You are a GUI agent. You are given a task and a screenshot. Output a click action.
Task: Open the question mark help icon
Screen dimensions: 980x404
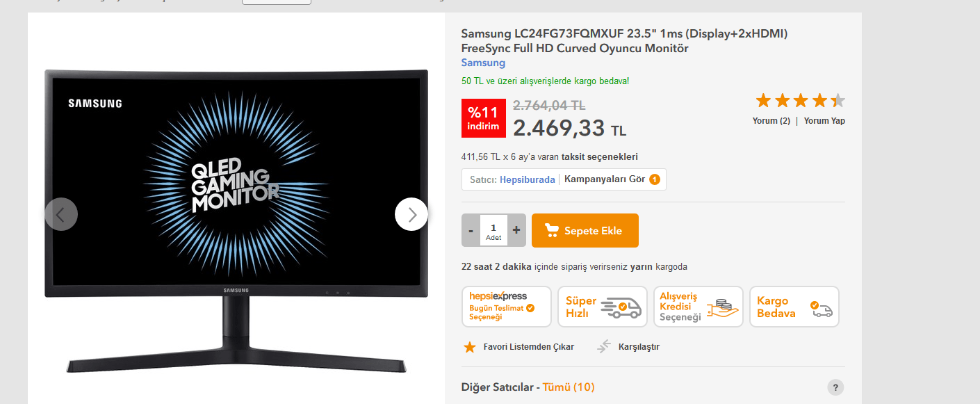pos(835,387)
